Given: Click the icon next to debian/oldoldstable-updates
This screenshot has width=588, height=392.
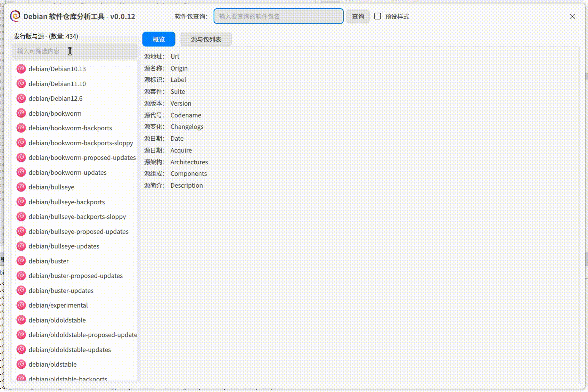Looking at the screenshot, I should point(21,350).
